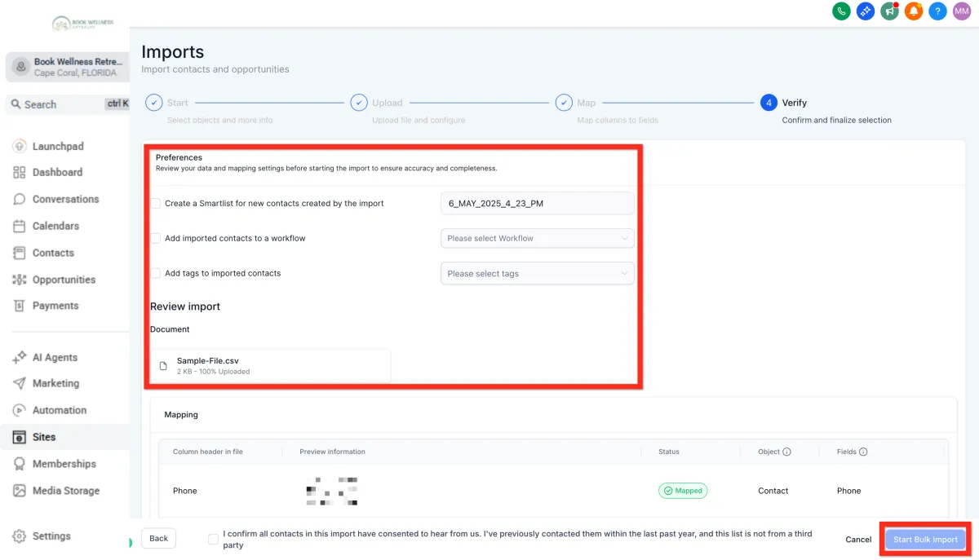Open the blue help question icon

click(938, 11)
